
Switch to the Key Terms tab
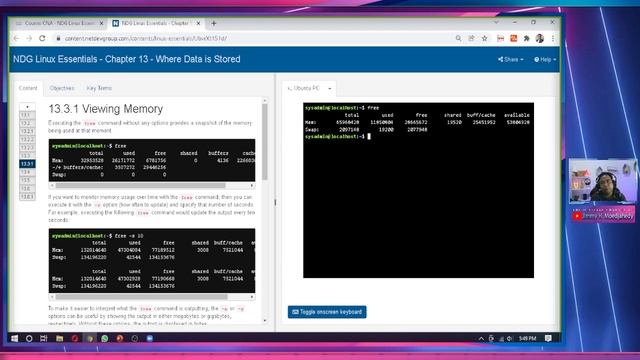(x=99, y=88)
